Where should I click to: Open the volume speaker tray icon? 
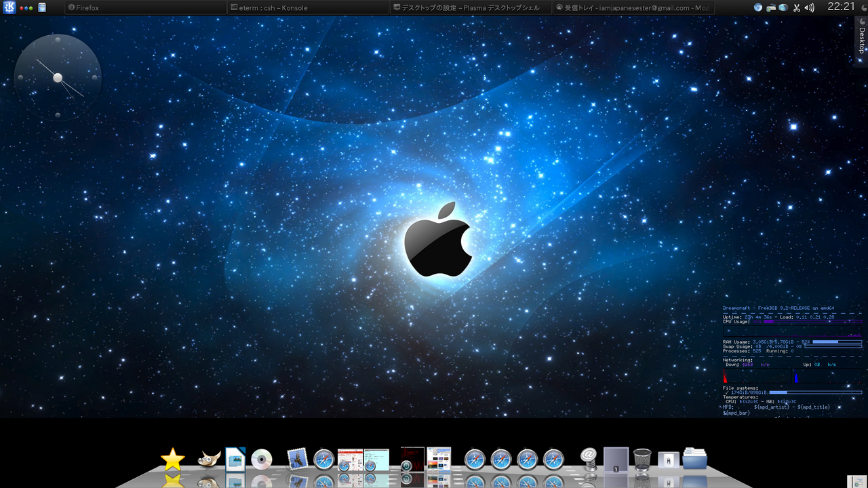click(809, 8)
